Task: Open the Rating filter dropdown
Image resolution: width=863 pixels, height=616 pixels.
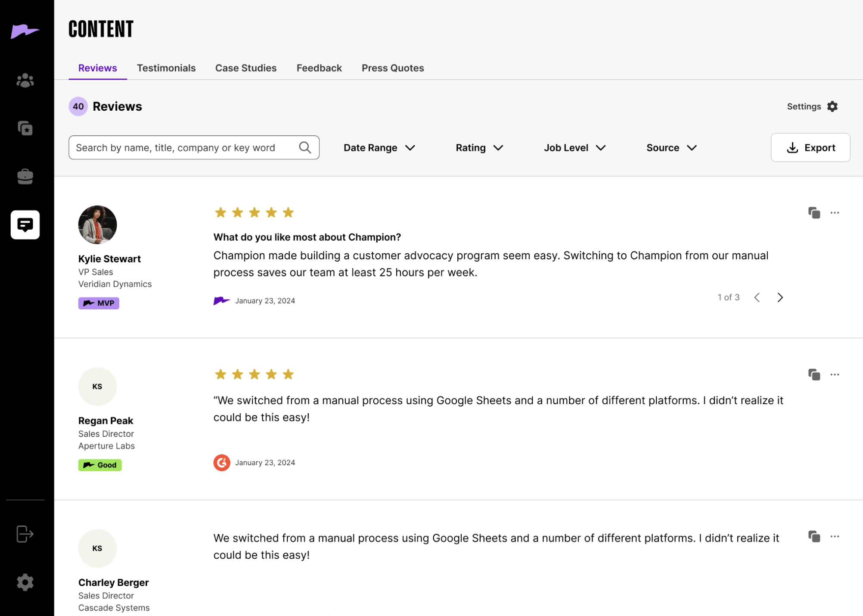Action: click(479, 148)
